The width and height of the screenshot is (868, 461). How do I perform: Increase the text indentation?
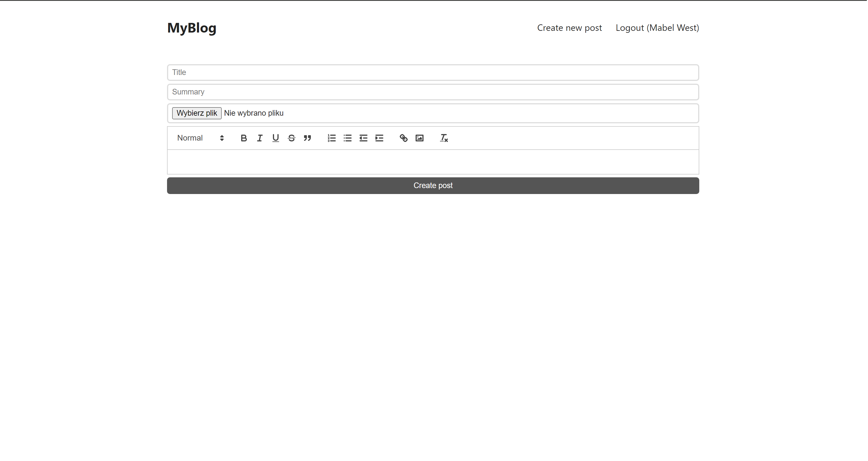(x=379, y=138)
